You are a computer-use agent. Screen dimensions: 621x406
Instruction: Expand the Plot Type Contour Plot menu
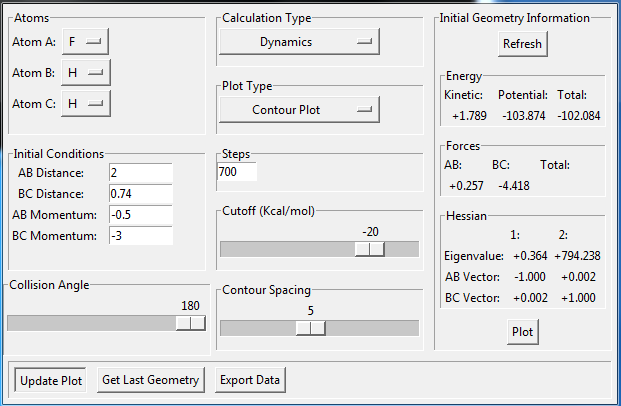[299, 109]
